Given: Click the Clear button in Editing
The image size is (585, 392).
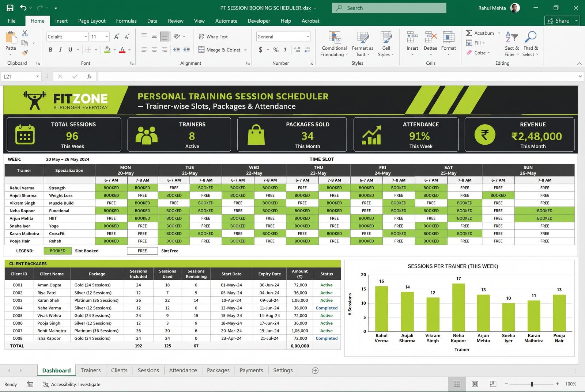Looking at the screenshot, I should pos(478,53).
